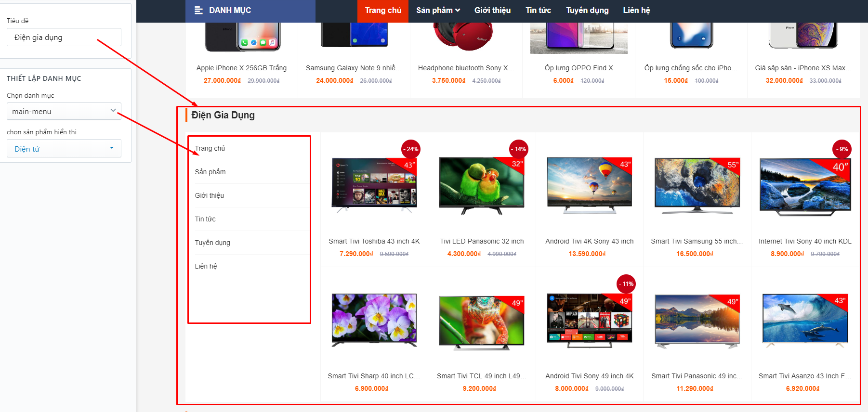This screenshot has width=868, height=412.
Task: Open Smart Tivi Toshiba 43 inch 4K thumbnail
Action: point(374,185)
